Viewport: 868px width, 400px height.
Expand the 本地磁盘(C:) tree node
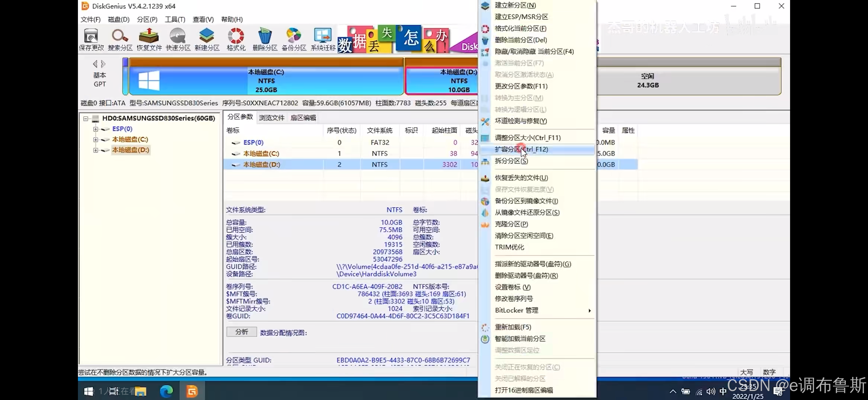(x=96, y=140)
